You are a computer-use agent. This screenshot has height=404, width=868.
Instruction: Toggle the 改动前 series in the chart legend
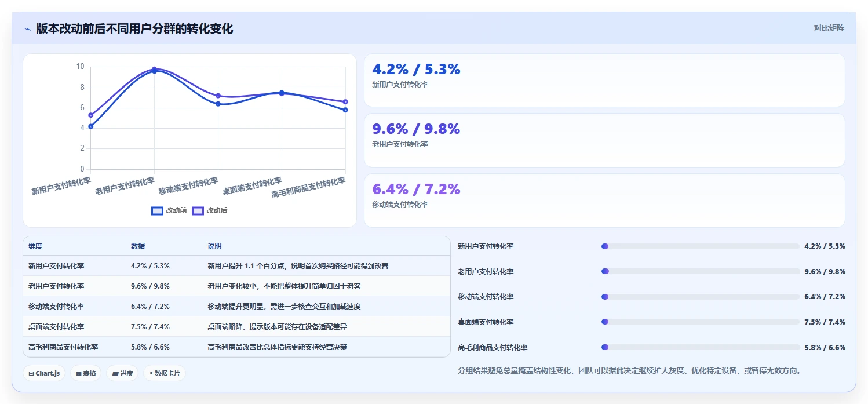click(x=169, y=210)
